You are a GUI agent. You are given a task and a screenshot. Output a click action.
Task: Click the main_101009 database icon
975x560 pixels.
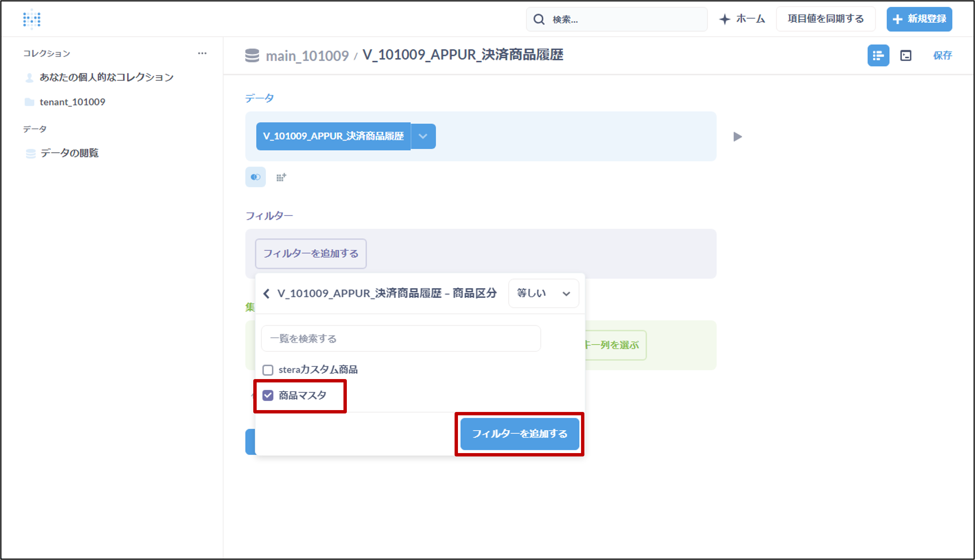click(252, 55)
